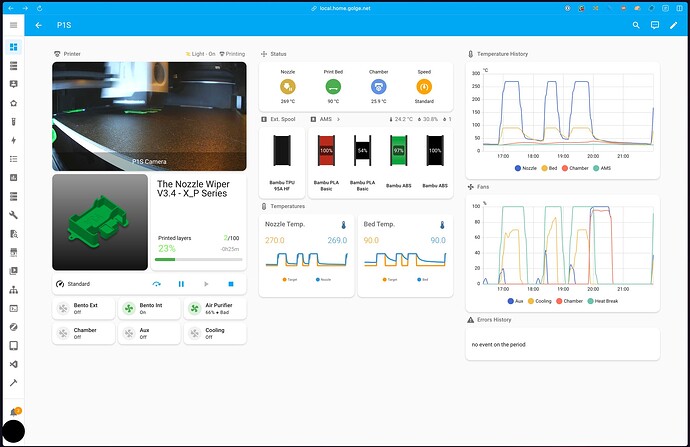Open the user profile avatar
Screen dimensions: 690x447
click(x=14, y=431)
